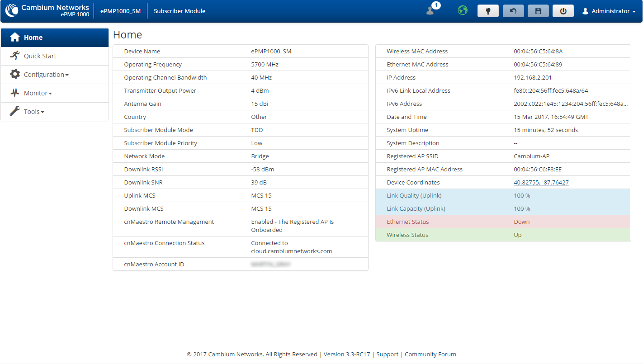Click the Subscriber Module Priority value Low

click(257, 143)
